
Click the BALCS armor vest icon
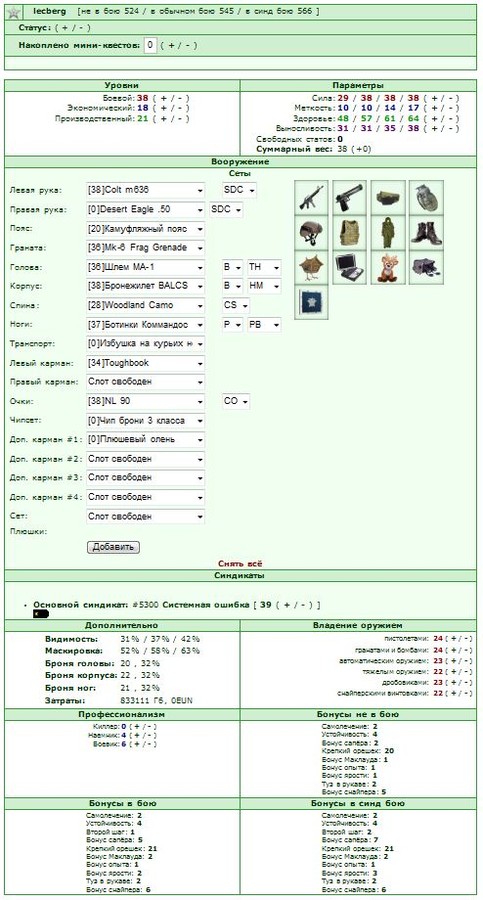coord(349,232)
